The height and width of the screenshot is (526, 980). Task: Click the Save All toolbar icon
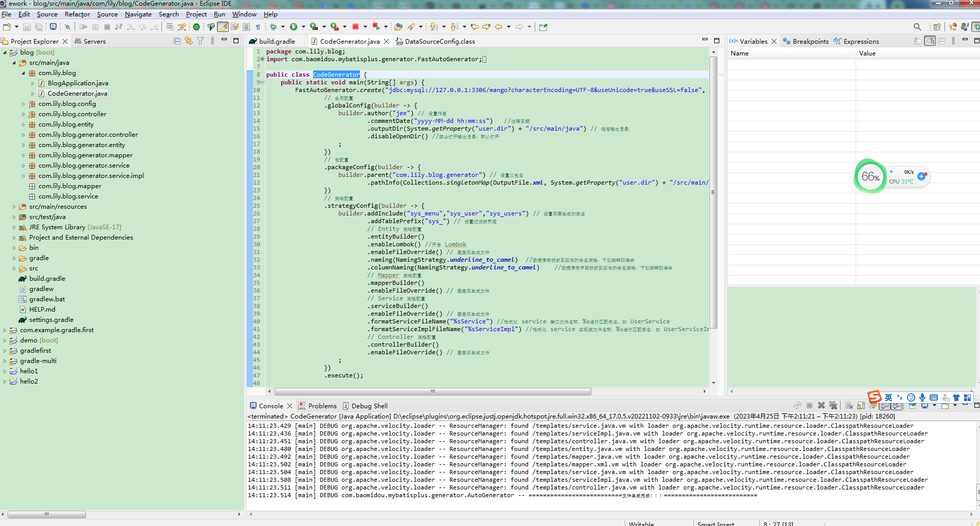(39, 27)
